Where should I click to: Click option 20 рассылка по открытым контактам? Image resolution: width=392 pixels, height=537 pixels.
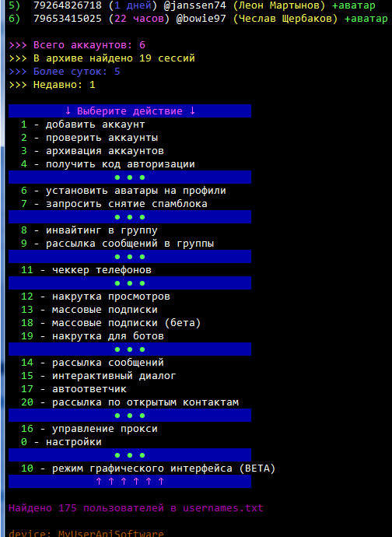130,402
